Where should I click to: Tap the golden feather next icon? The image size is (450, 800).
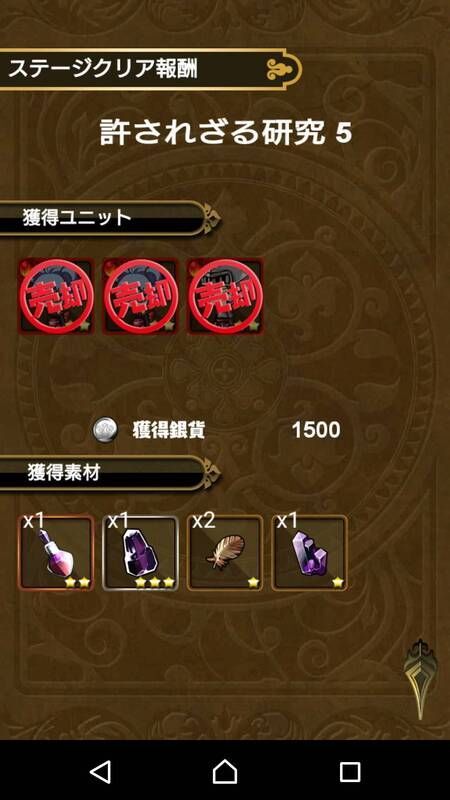[x=419, y=679]
